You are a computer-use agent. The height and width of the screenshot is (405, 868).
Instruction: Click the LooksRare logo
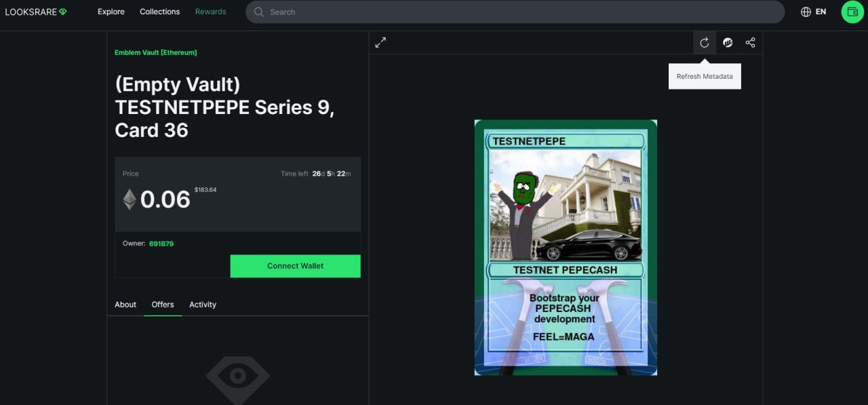[x=36, y=12]
